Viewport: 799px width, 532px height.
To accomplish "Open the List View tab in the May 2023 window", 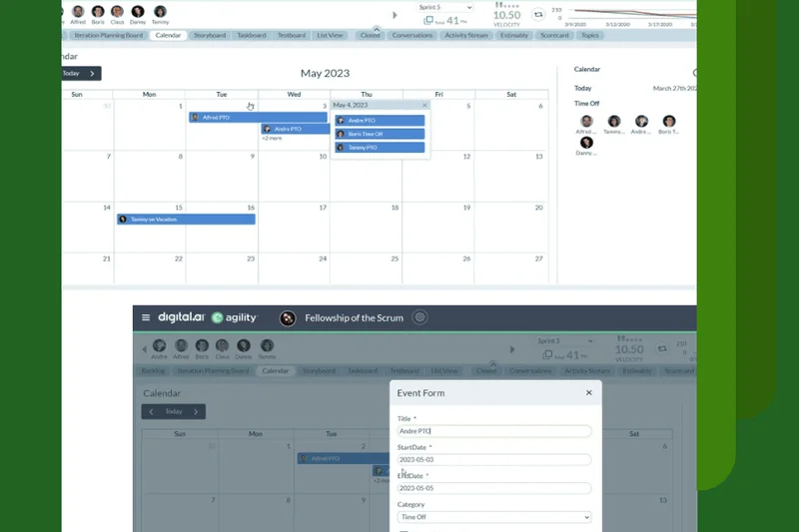I will point(330,35).
